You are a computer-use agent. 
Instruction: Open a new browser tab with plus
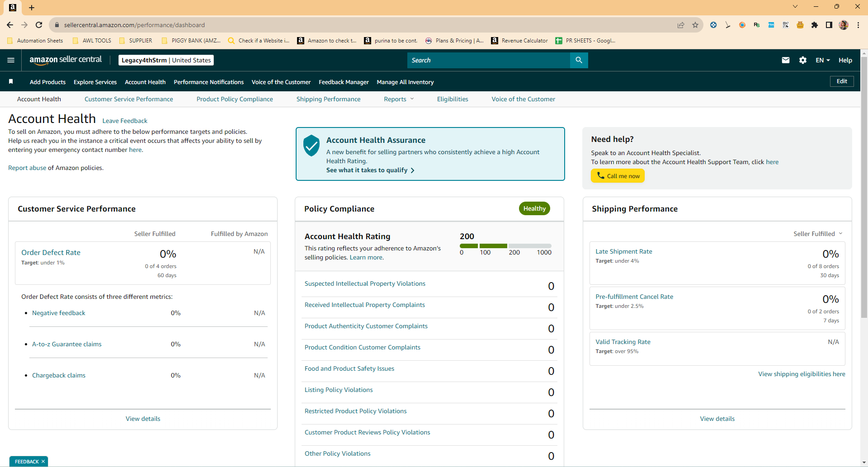click(32, 7)
